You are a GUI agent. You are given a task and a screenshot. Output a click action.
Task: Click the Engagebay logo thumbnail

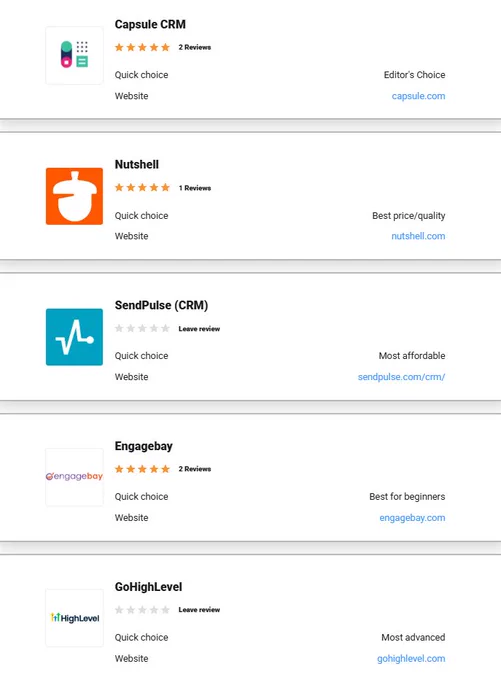pyautogui.click(x=74, y=477)
